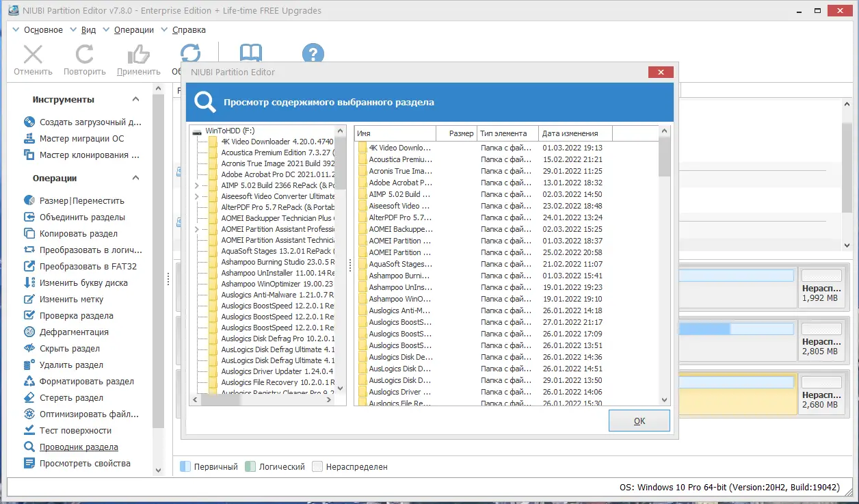Click the Логический legend color swatch
The image size is (859, 504).
point(250,467)
